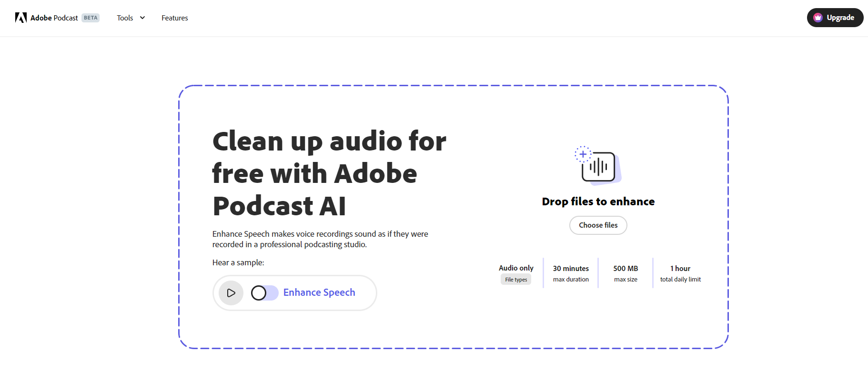Open the File types info badge
Image resolution: width=868 pixels, height=382 pixels.
pos(516,280)
